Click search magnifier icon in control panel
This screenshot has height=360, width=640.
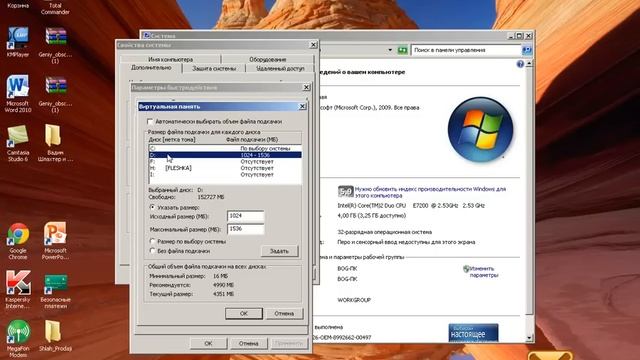click(527, 50)
